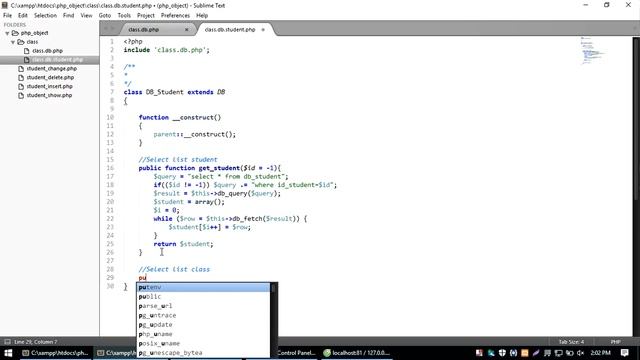
Task: Click the student_change.php file icon
Action: tap(21, 69)
